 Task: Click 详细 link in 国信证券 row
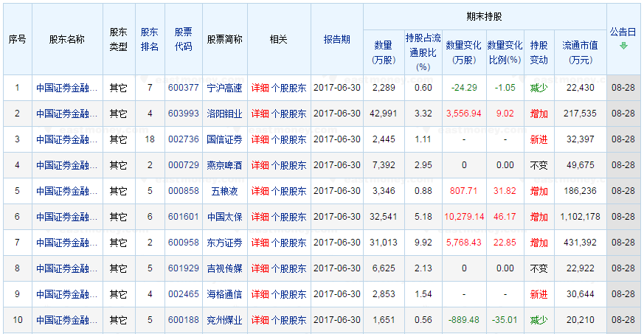tap(260, 139)
